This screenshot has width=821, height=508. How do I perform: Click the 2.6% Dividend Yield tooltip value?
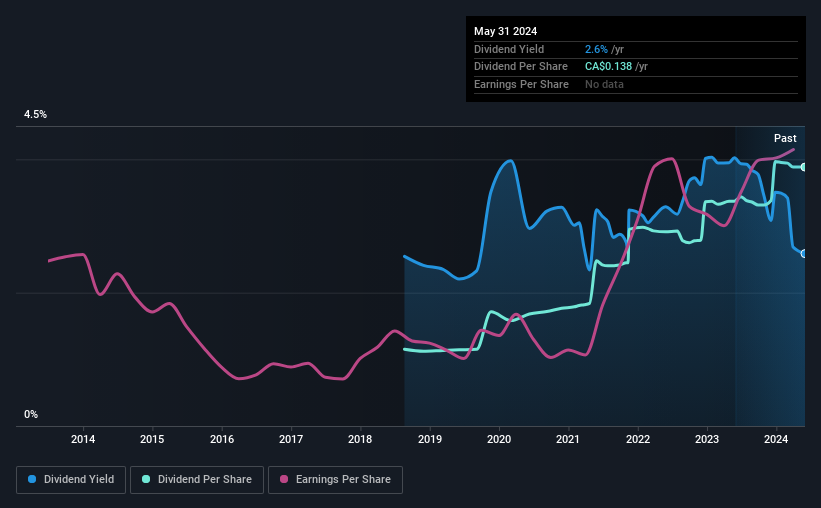click(x=596, y=49)
